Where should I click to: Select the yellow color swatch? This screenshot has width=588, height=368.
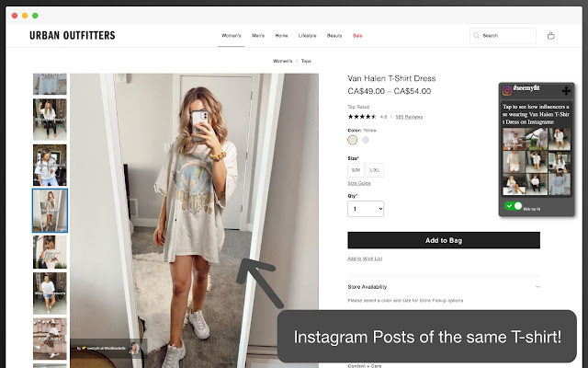click(352, 140)
